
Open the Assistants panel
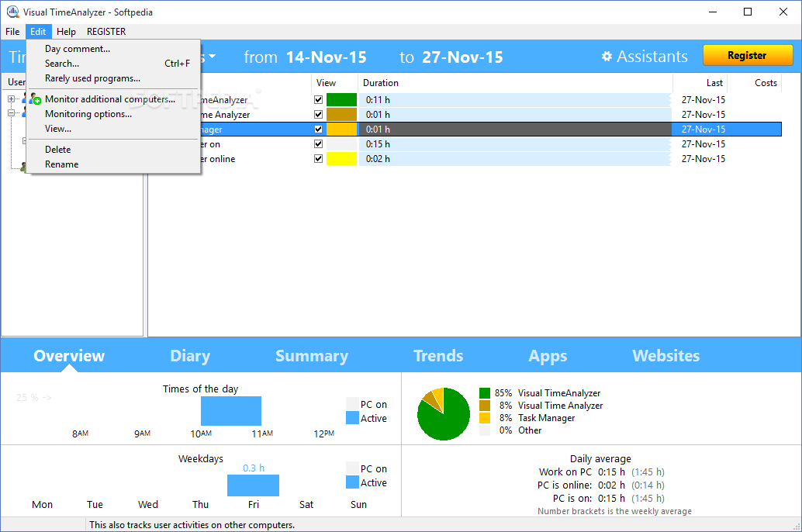click(x=645, y=57)
